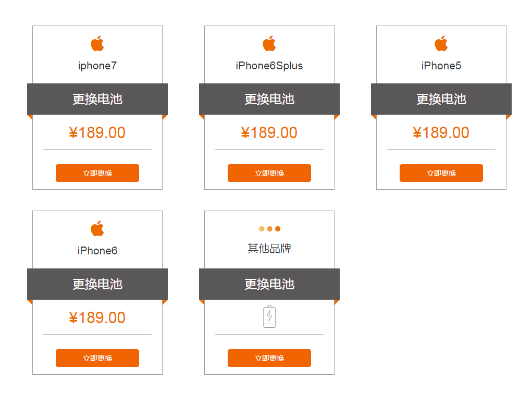Click the Apple logo above iphone7

click(x=97, y=44)
